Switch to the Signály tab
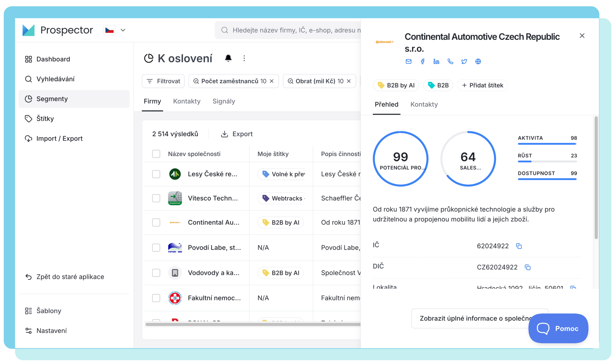The image size is (614, 364). click(223, 101)
